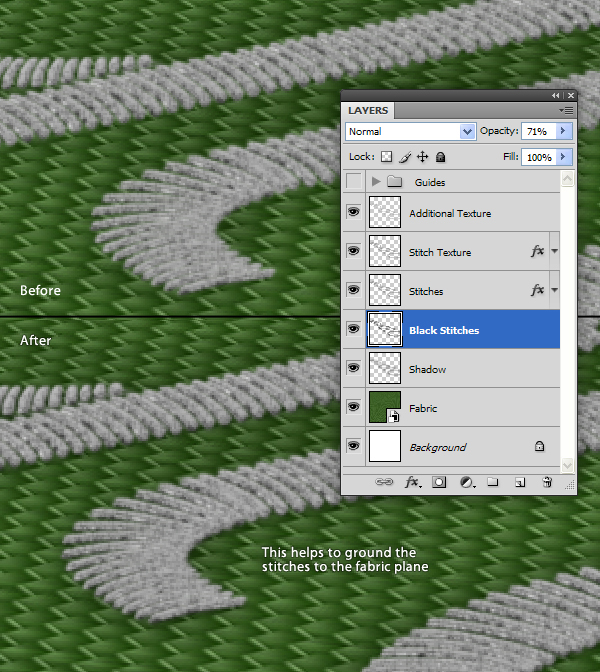Hide the Fabric layer

pos(354,407)
